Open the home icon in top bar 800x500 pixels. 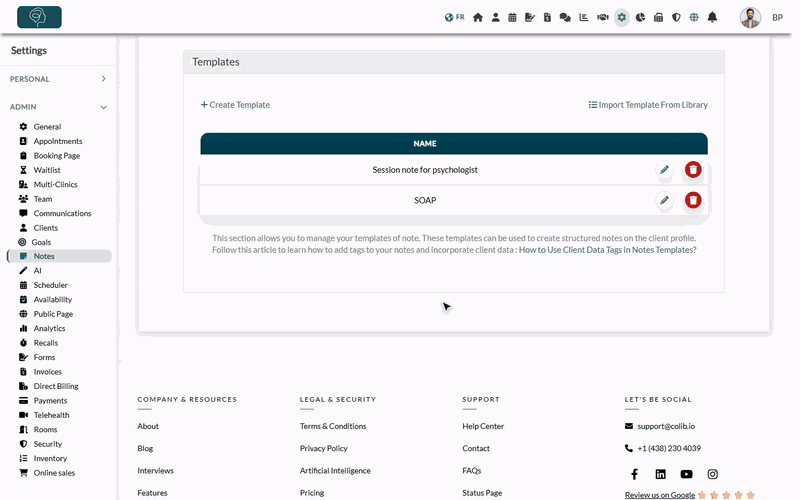(x=478, y=17)
